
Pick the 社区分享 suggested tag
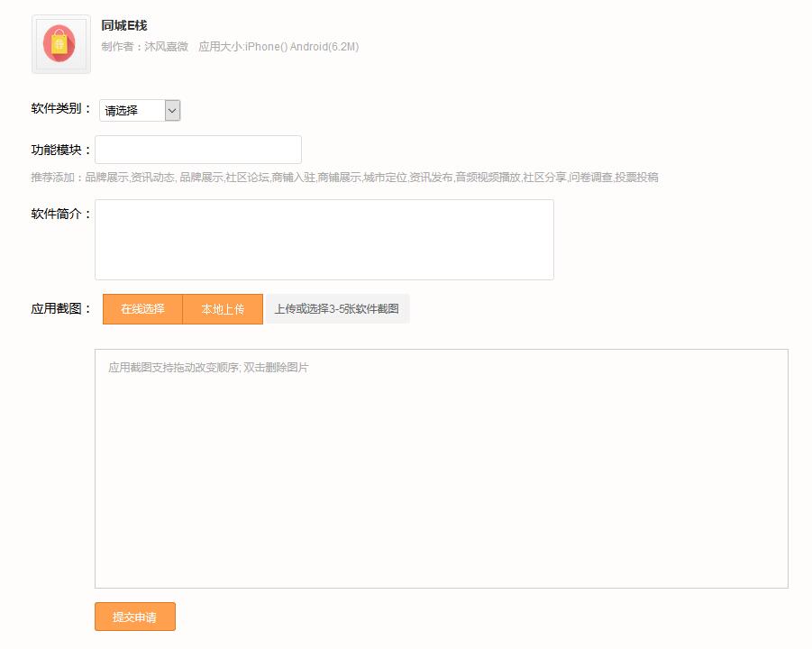(x=544, y=178)
